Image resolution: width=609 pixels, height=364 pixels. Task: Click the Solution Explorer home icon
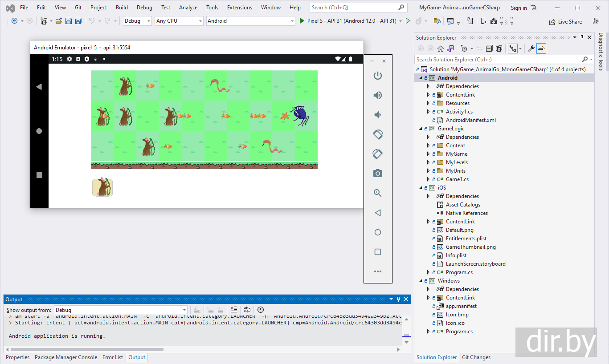[440, 49]
